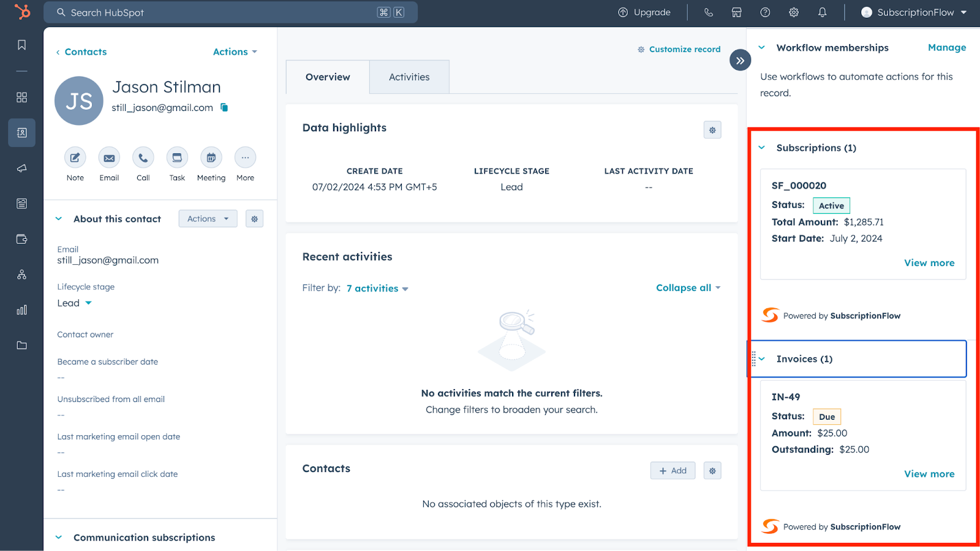Screen dimensions: 980x551
Task: Click the IN-49 invoice title
Action: 786,397
